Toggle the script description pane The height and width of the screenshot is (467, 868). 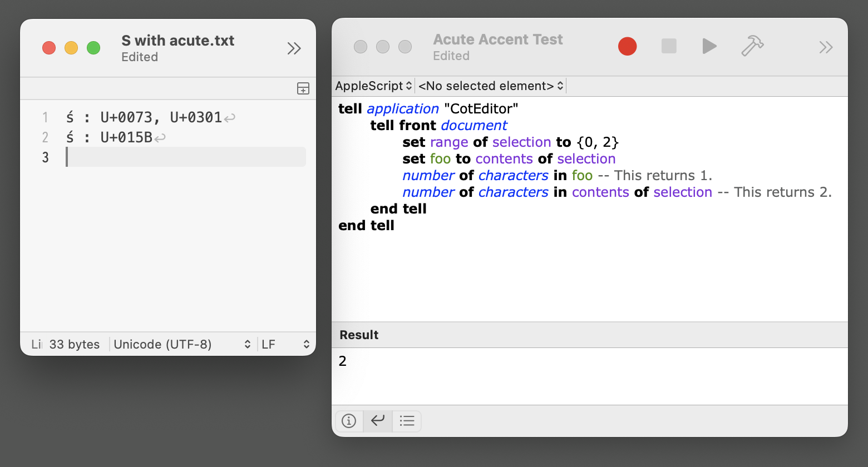pyautogui.click(x=349, y=421)
